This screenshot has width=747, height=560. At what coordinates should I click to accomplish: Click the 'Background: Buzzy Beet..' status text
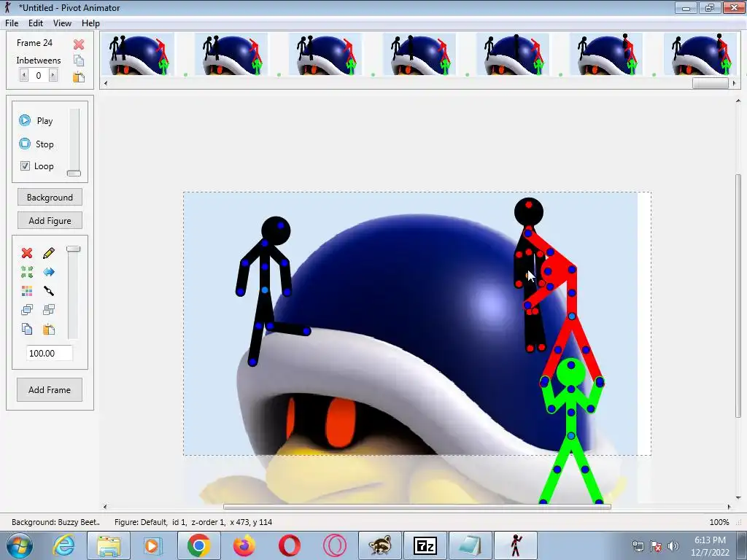(x=55, y=522)
